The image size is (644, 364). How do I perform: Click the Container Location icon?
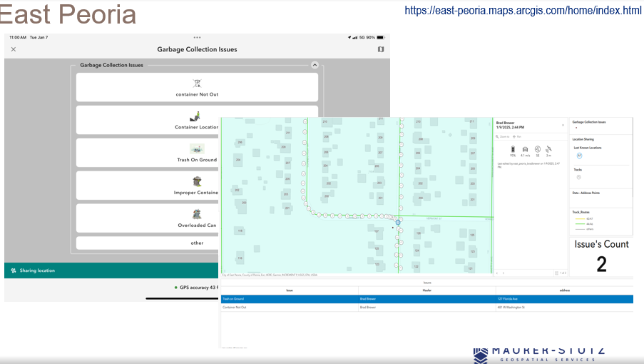coord(195,116)
